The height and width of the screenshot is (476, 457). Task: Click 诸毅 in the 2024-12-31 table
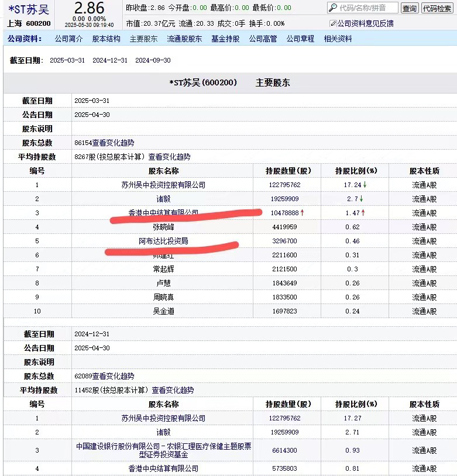pyautogui.click(x=163, y=432)
